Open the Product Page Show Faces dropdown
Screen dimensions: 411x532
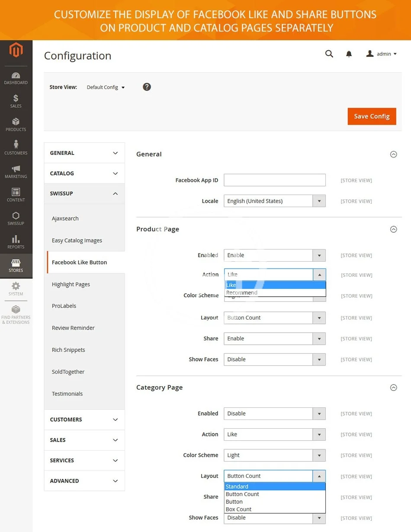[275, 359]
